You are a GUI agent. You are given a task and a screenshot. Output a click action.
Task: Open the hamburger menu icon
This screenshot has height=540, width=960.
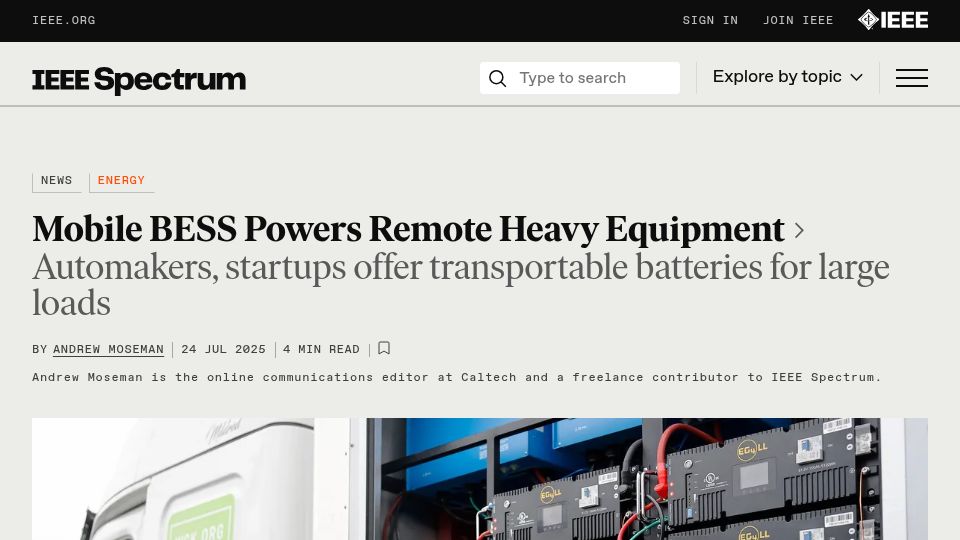(912, 78)
